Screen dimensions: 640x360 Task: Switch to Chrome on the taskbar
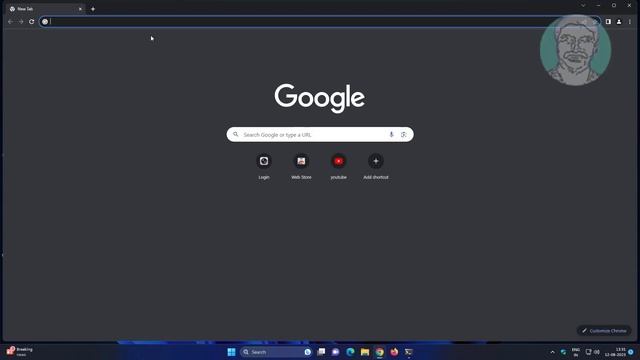(380, 352)
